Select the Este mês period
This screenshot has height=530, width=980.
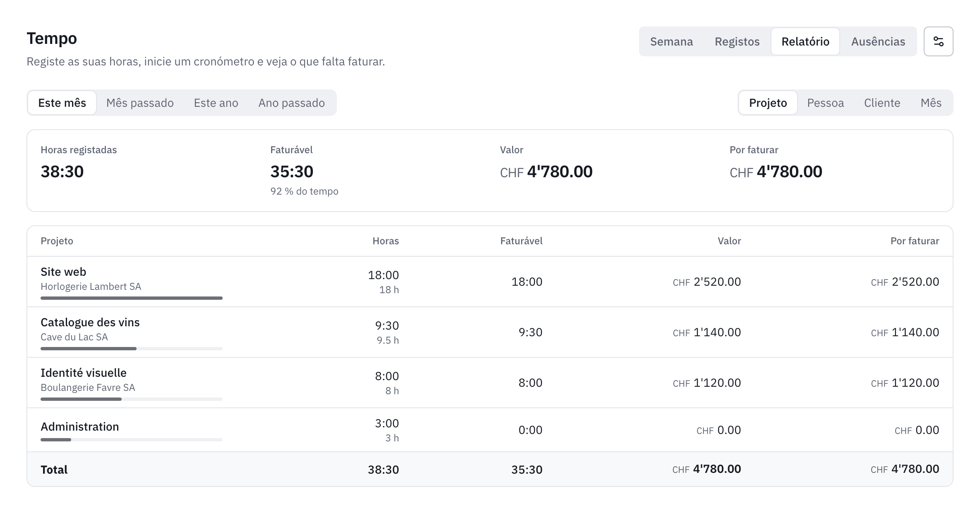click(x=62, y=103)
